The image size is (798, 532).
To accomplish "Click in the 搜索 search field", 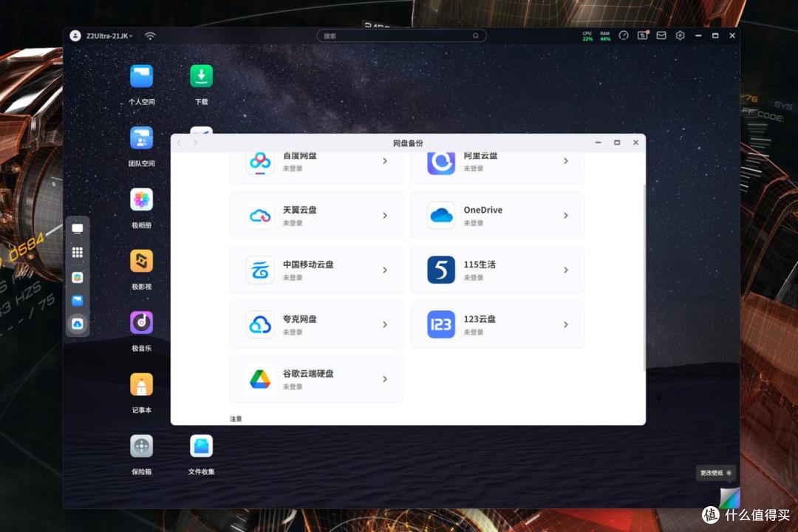I will coord(401,35).
